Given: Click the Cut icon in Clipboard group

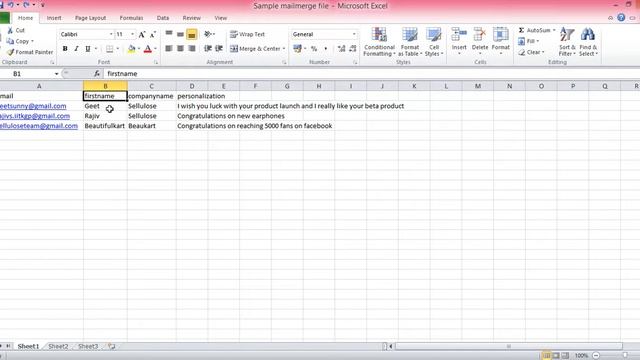Looking at the screenshot, I should (x=11, y=31).
